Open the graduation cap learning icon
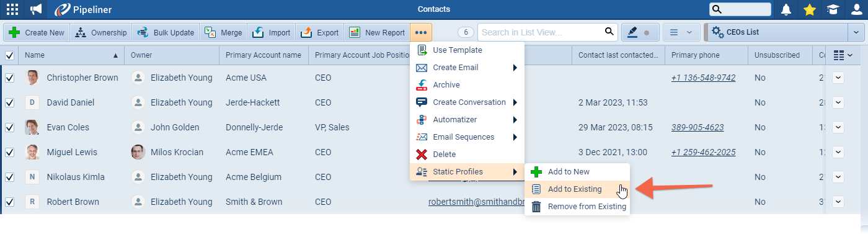868x234 pixels. coord(833,9)
